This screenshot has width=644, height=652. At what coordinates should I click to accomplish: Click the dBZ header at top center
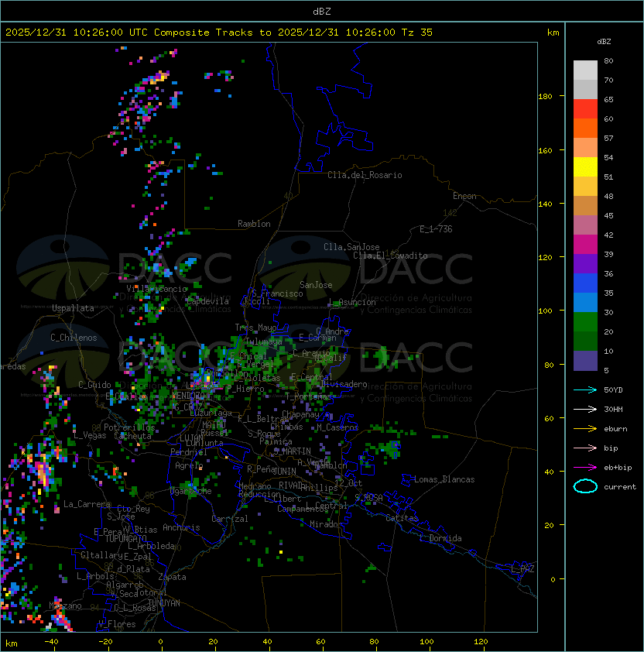coord(321,11)
